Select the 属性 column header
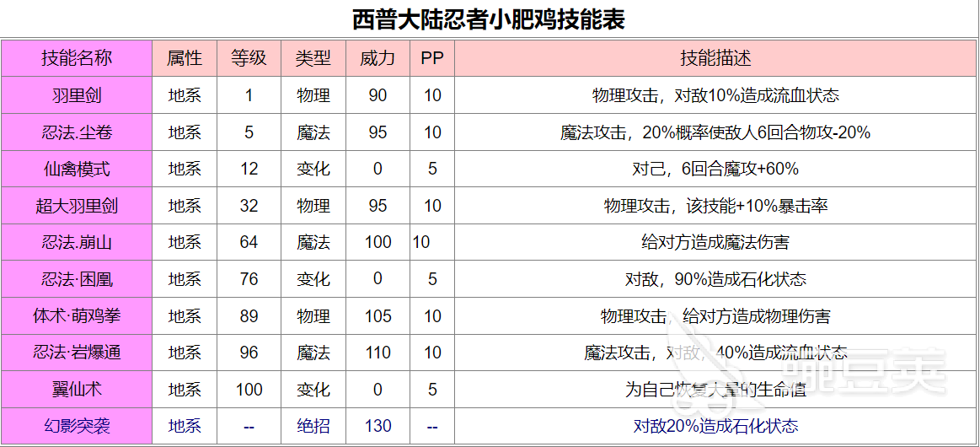Image resolution: width=980 pixels, height=447 pixels. 185,59
